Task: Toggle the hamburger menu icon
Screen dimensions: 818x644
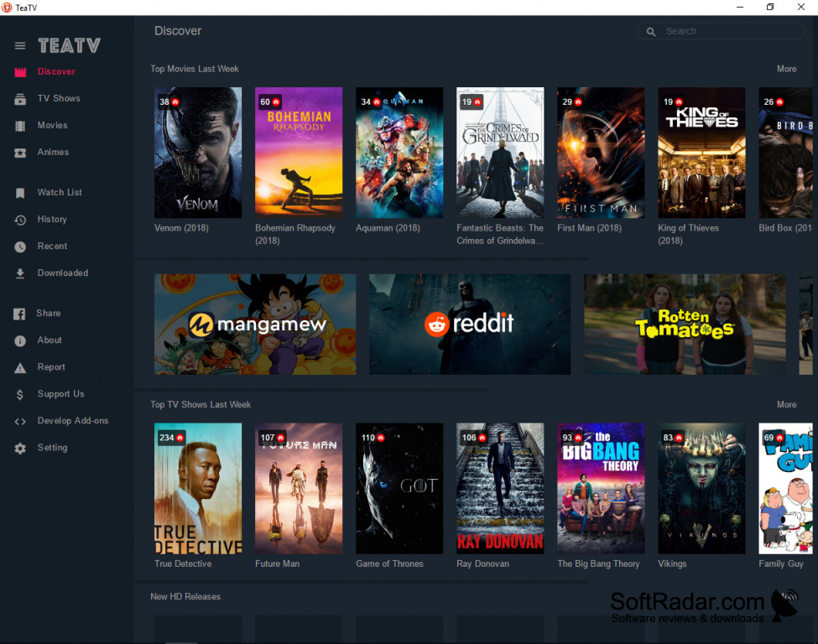Action: [x=20, y=46]
